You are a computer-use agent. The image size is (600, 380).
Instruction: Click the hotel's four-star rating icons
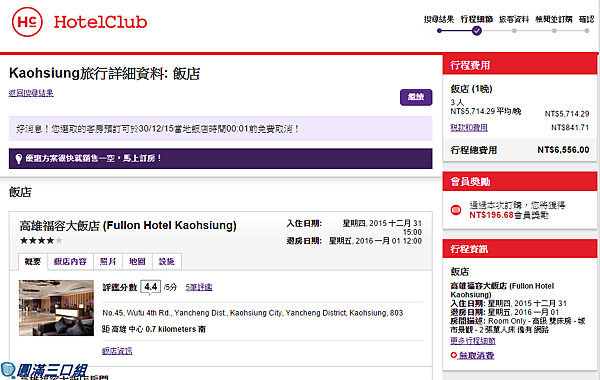41,241
